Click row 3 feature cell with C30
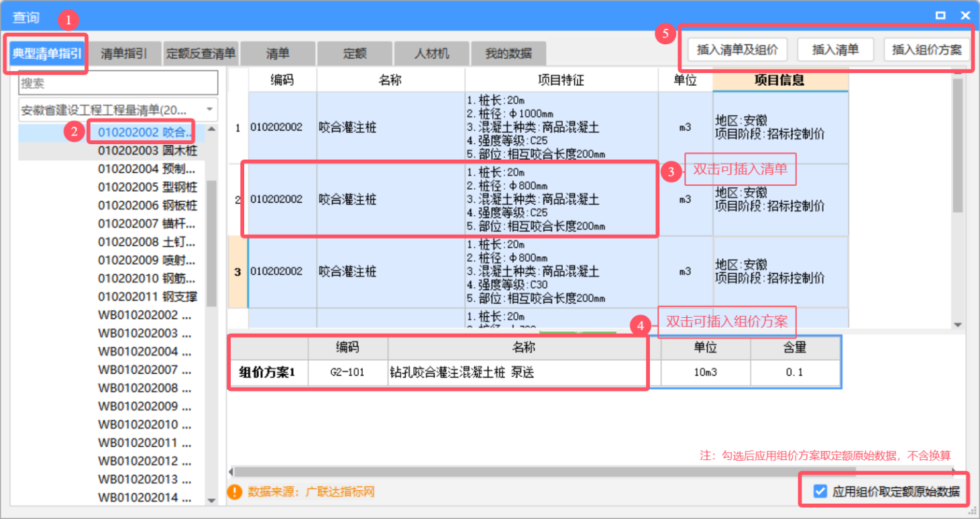The height and width of the screenshot is (519, 980). coord(561,272)
